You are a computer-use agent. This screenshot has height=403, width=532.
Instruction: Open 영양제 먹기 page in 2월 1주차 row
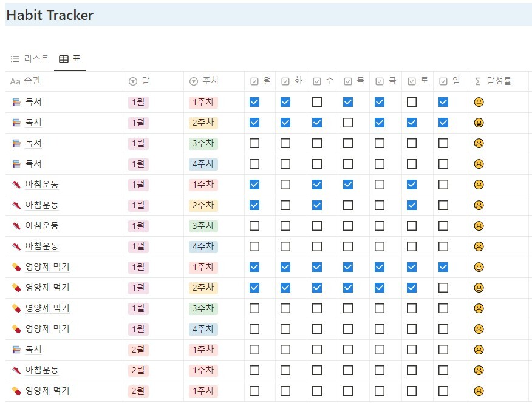[x=47, y=391]
